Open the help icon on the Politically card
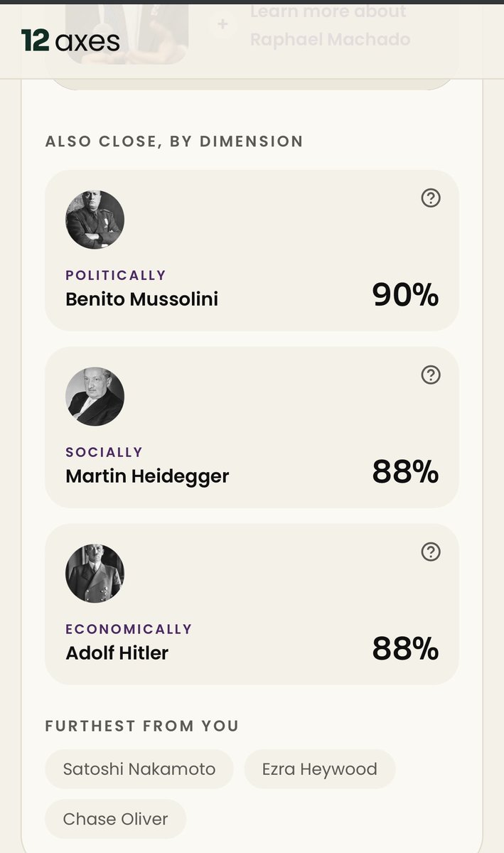Screen dimensions: 504x853 point(431,198)
